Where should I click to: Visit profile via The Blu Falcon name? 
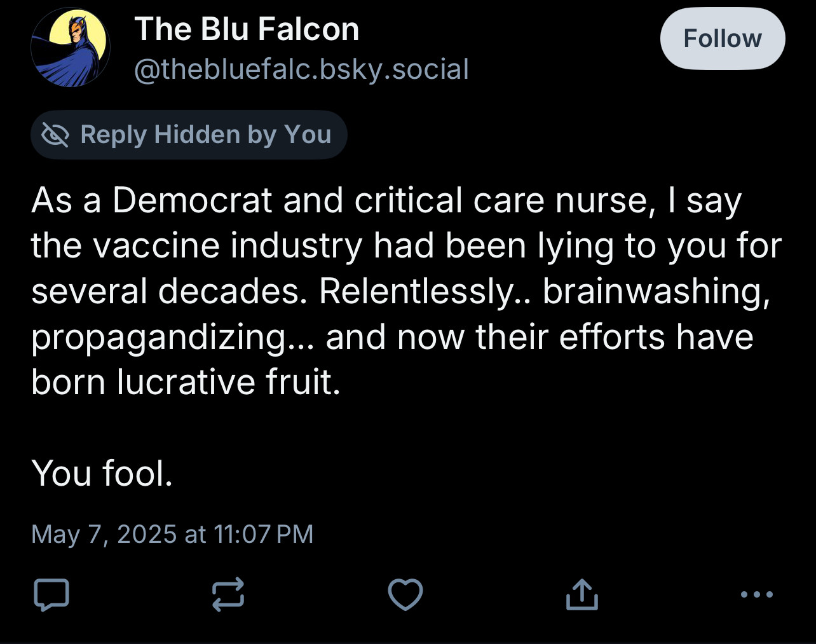pyautogui.click(x=247, y=29)
